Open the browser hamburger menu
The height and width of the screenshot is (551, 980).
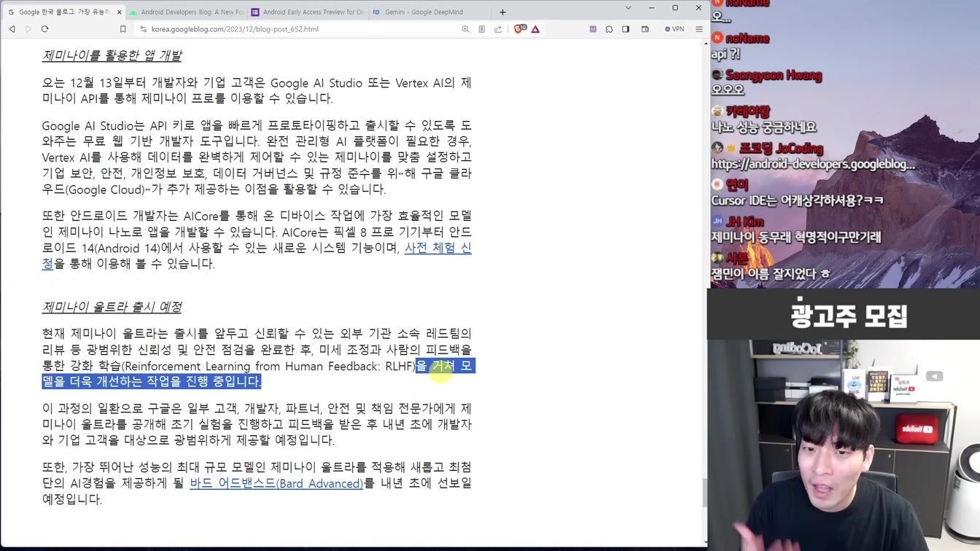[699, 29]
